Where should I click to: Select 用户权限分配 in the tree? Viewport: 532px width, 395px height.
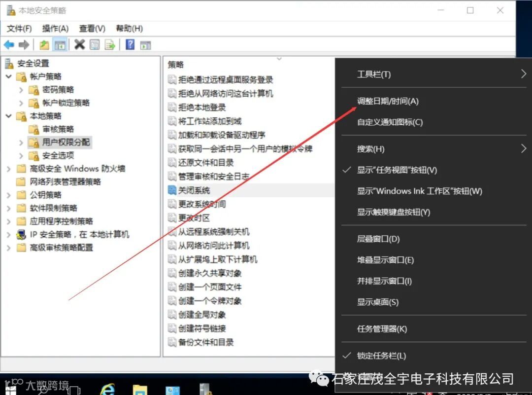[x=66, y=143]
